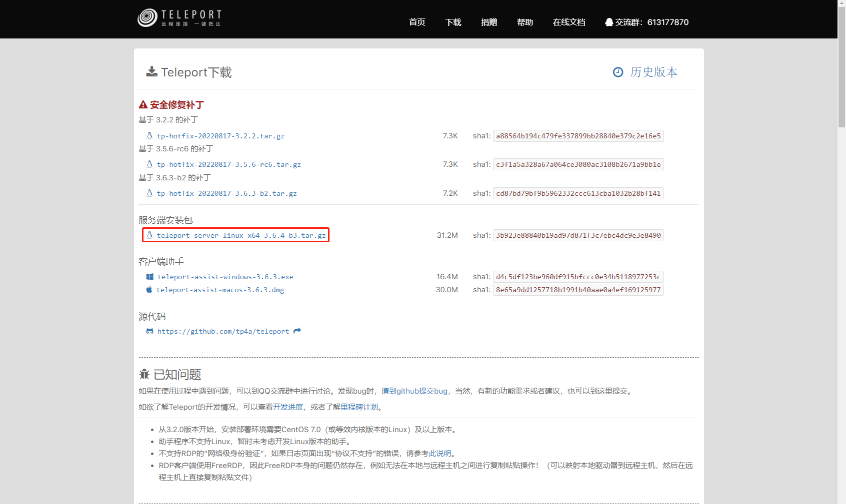Download tp-hotfix-20220817-3.6.3-b2.tar.gz
846x504 pixels.
tap(227, 193)
